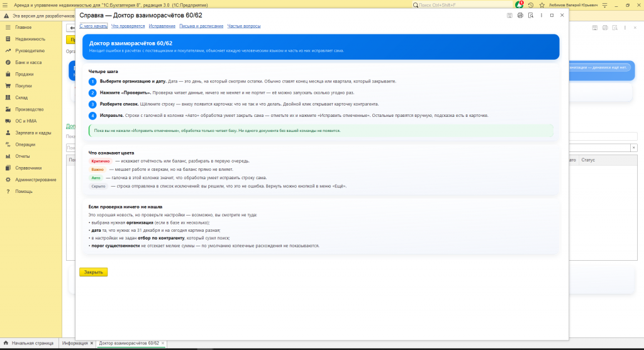Open three-dot menu in Справка window
This screenshot has height=350, width=644.
[x=541, y=15]
